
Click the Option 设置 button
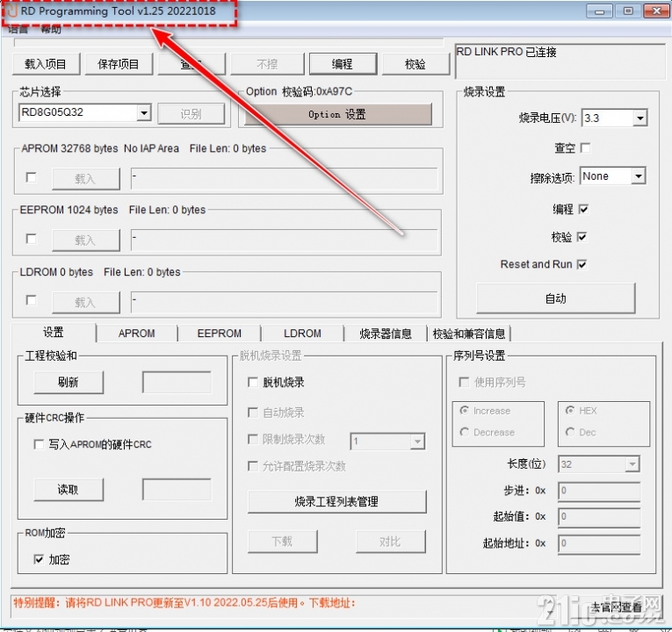(337, 114)
